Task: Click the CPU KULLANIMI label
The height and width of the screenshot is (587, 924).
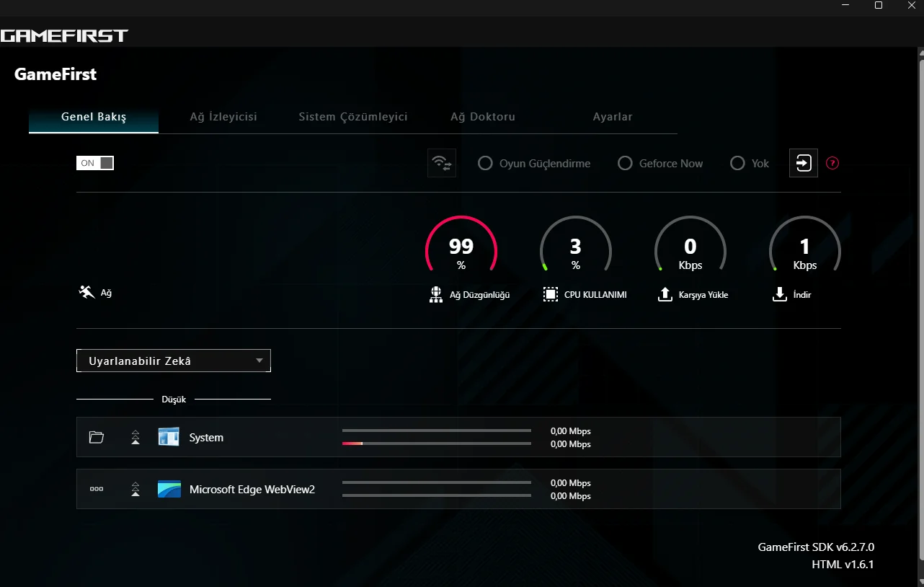Action: (x=595, y=295)
